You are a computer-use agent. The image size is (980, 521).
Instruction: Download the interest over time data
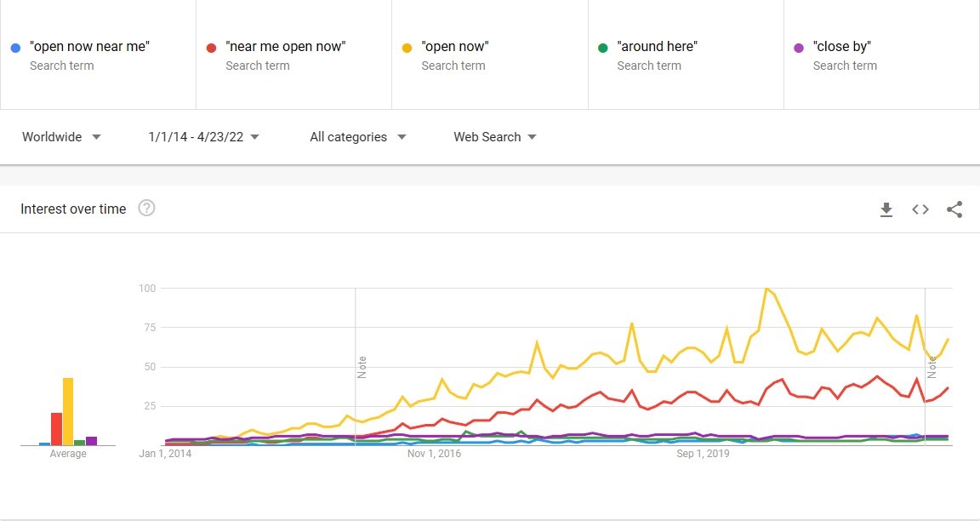pyautogui.click(x=886, y=209)
